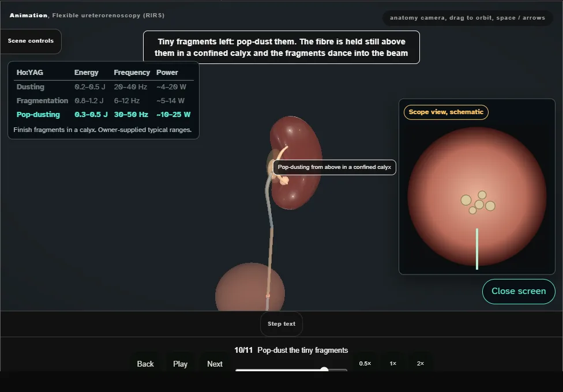Image resolution: width=563 pixels, height=392 pixels.
Task: Click the Dusting row label in laser table
Action: [x=31, y=87]
